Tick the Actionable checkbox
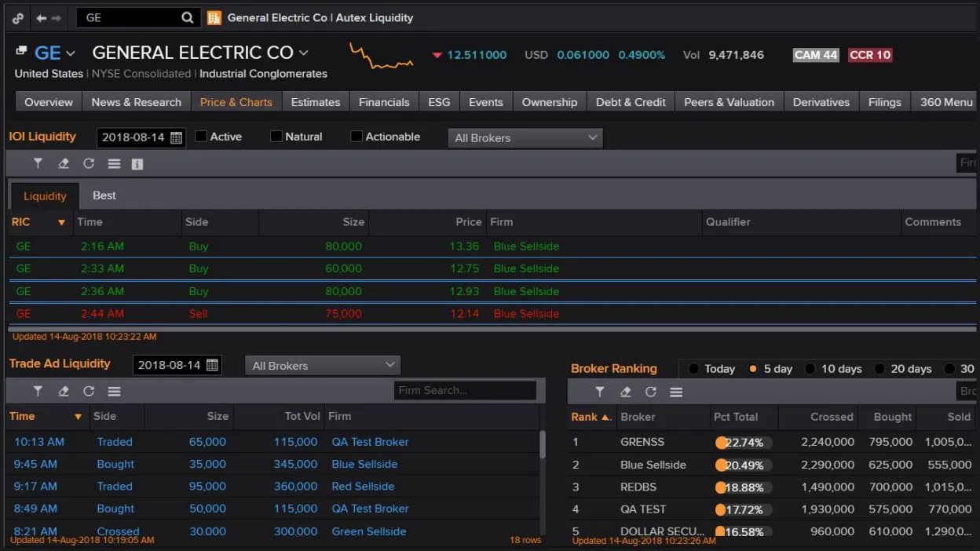Viewport: 980px width, 551px height. coord(357,137)
